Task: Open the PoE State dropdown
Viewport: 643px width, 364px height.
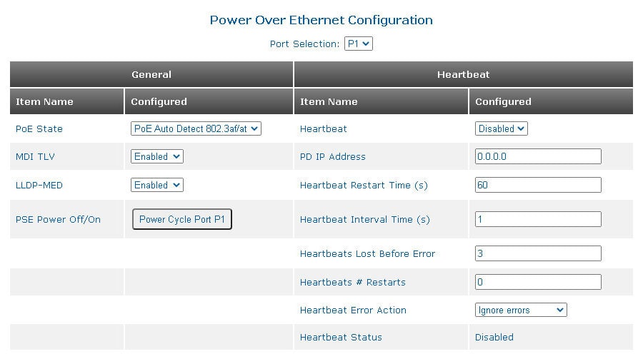Action: pos(196,129)
